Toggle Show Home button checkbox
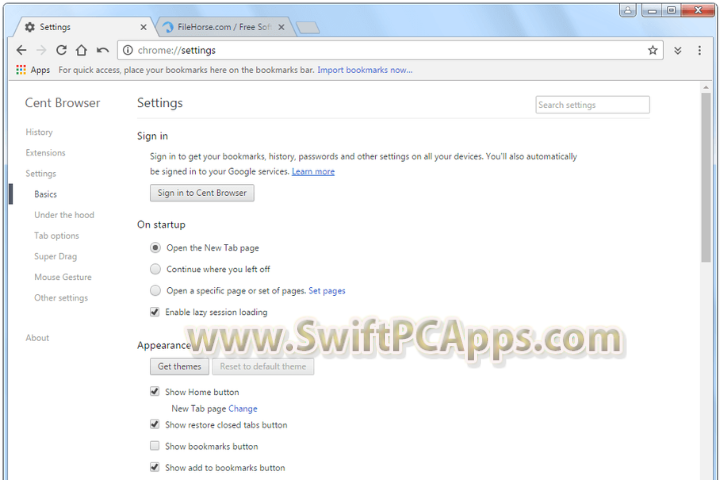Image resolution: width=720 pixels, height=480 pixels. [x=155, y=392]
